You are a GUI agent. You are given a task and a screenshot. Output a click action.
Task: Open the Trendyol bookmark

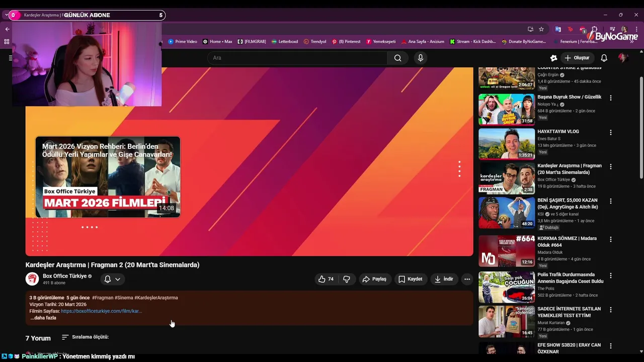point(315,42)
